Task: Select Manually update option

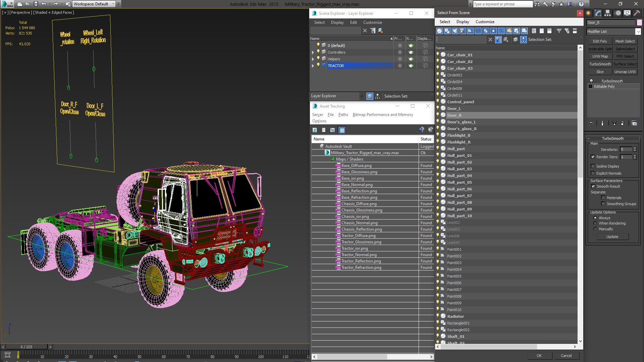Action: coord(595,229)
